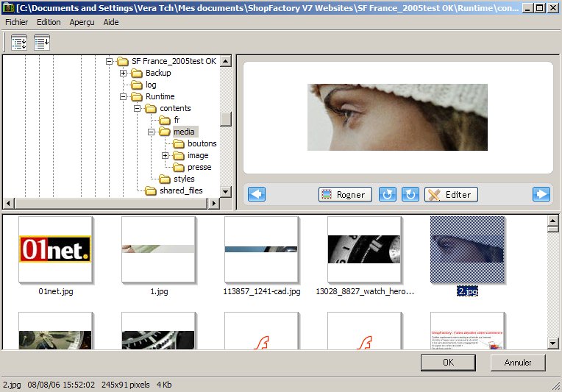The width and height of the screenshot is (562, 392).
Task: Select the 01net.jpg thumbnail
Action: pyautogui.click(x=55, y=249)
